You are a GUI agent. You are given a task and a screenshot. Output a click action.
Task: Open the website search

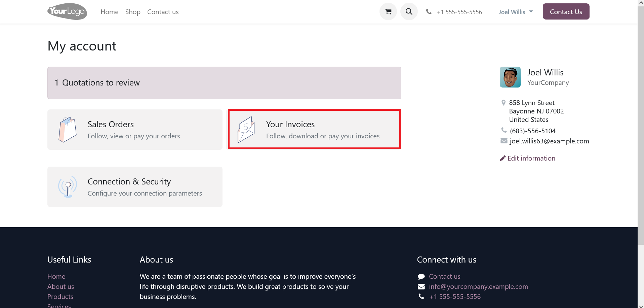tap(409, 11)
